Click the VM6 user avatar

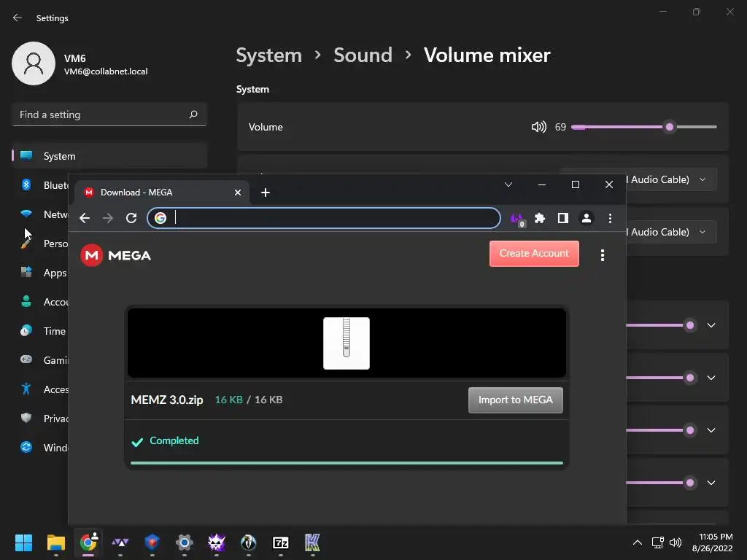(x=34, y=63)
